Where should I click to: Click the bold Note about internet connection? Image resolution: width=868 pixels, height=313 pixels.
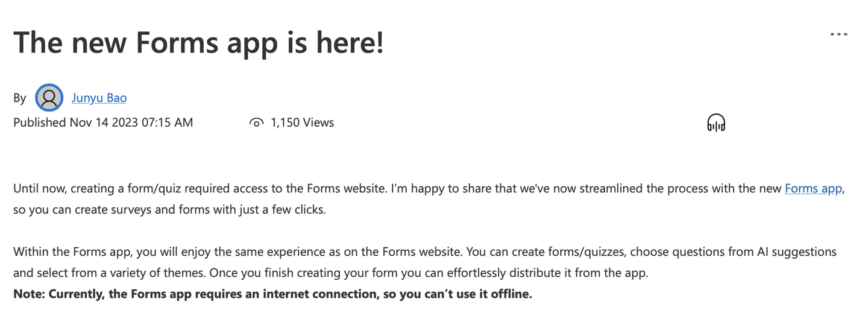[x=272, y=294]
